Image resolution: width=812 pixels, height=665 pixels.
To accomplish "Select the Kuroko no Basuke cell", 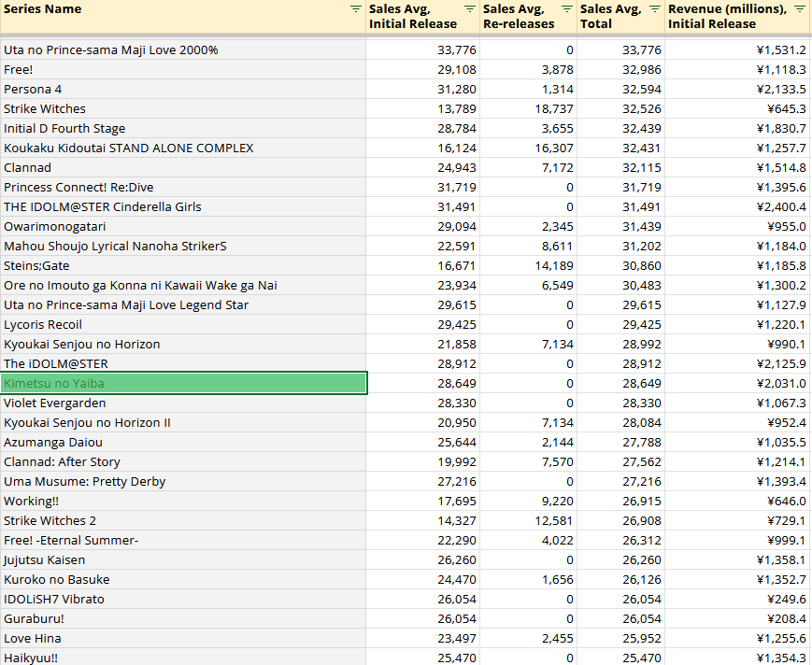I will pos(183,580).
